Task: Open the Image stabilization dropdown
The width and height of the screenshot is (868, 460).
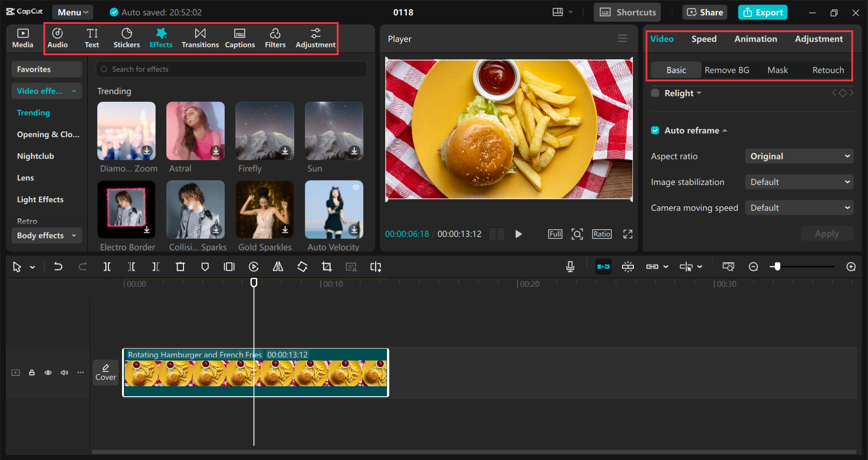Action: coord(799,181)
